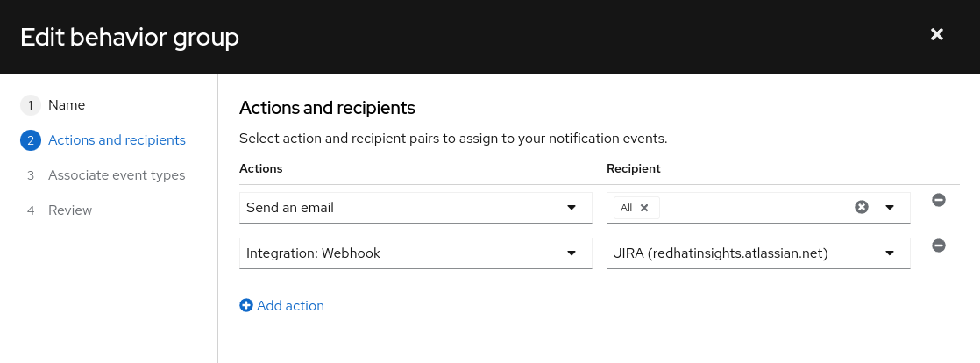Open the Associate event types step
This screenshot has width=980, height=363.
point(117,175)
